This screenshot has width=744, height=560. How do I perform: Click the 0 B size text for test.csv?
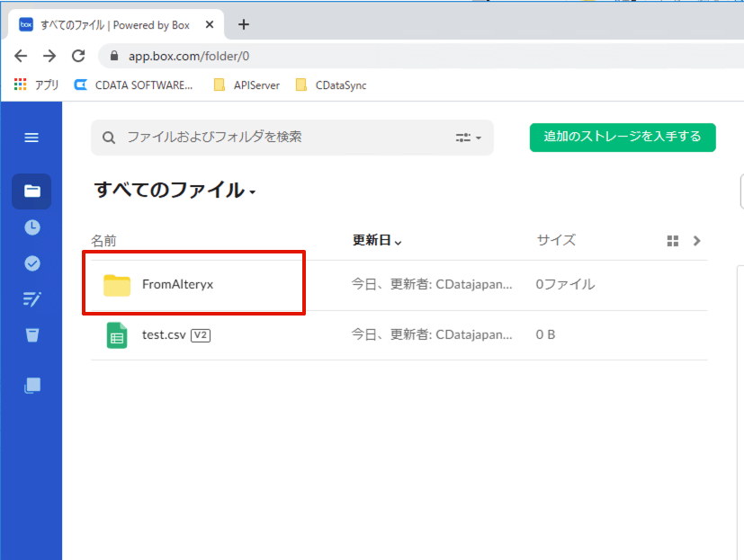545,334
